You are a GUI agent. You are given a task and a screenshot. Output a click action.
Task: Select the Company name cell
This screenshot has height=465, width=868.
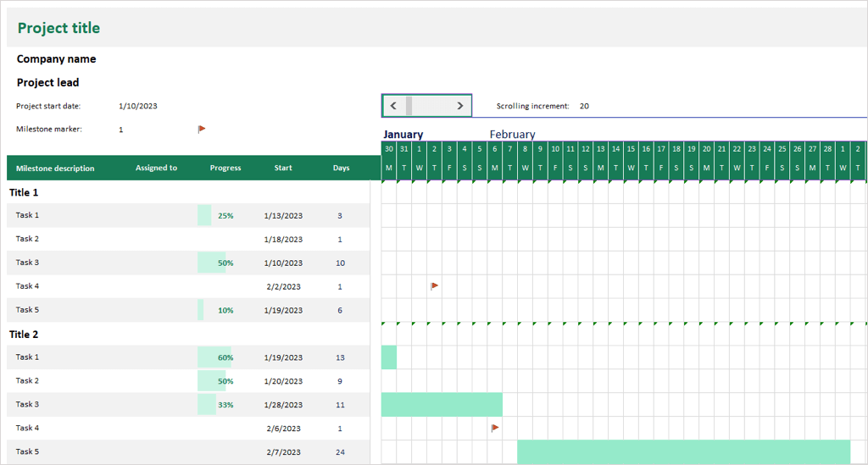point(57,59)
